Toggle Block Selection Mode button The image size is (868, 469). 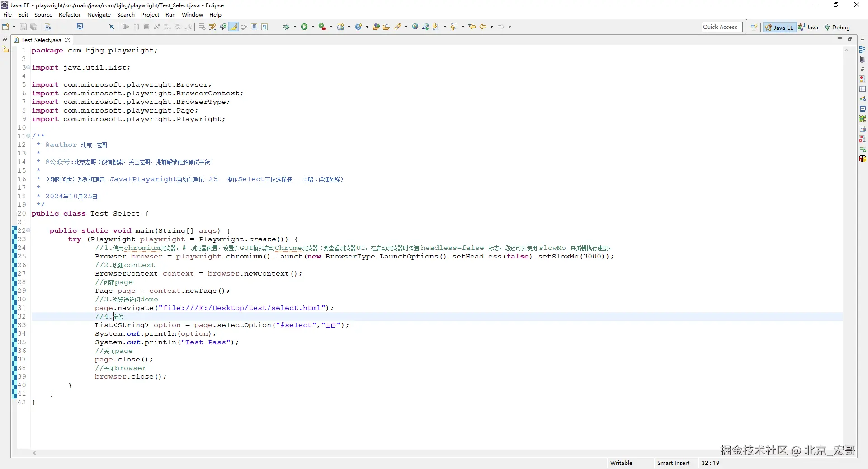pyautogui.click(x=254, y=27)
